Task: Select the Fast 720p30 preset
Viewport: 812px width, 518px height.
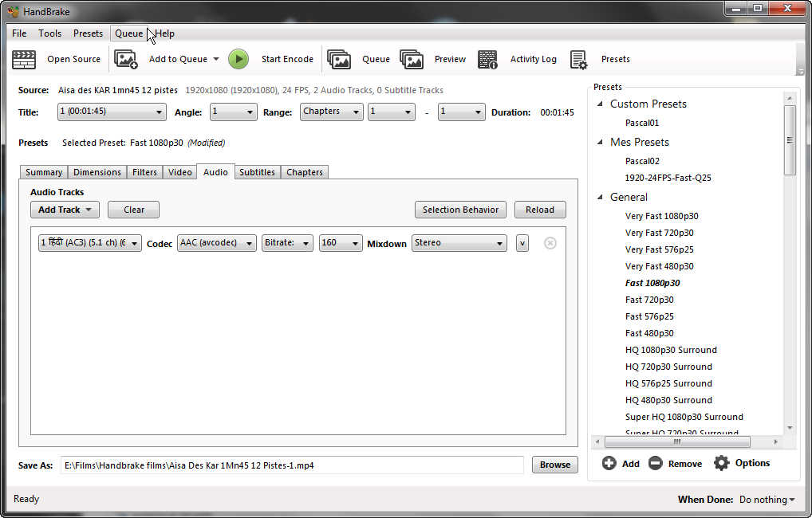Action: [x=649, y=300]
